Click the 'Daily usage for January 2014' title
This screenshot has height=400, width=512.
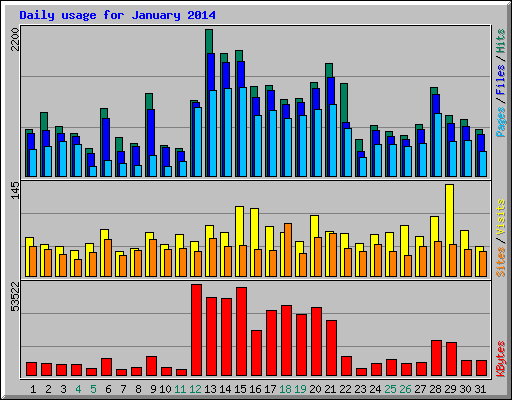tap(117, 15)
